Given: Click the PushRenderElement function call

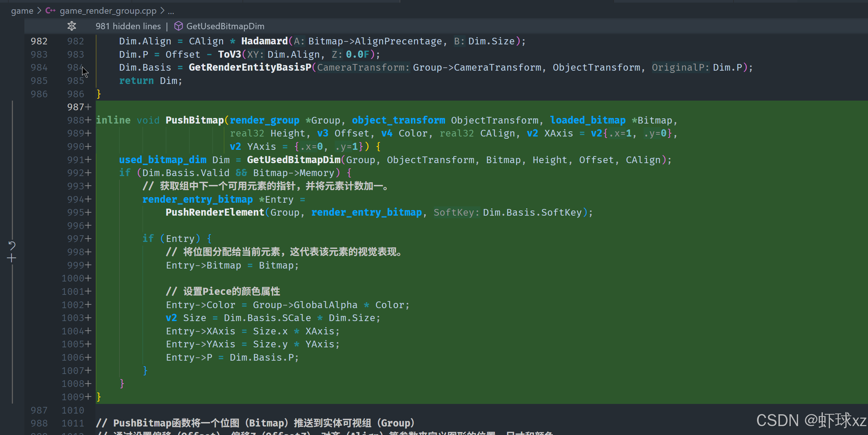Looking at the screenshot, I should pos(215,212).
